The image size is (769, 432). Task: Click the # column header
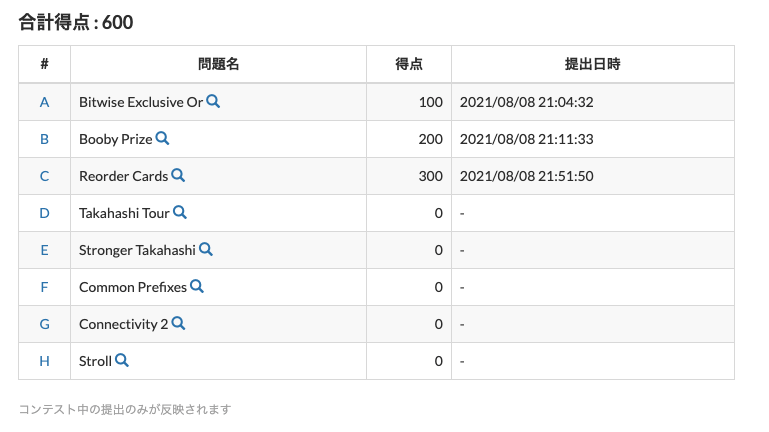pyautogui.click(x=44, y=64)
